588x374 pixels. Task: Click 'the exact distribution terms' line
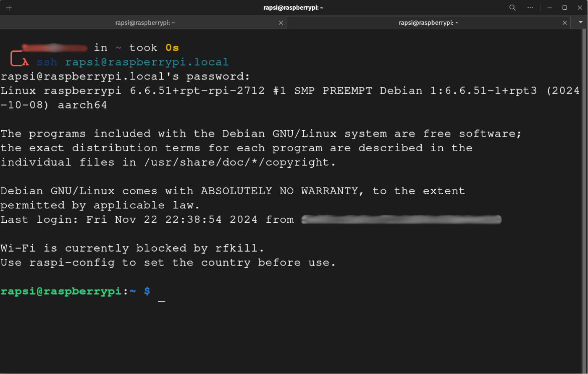click(x=236, y=148)
